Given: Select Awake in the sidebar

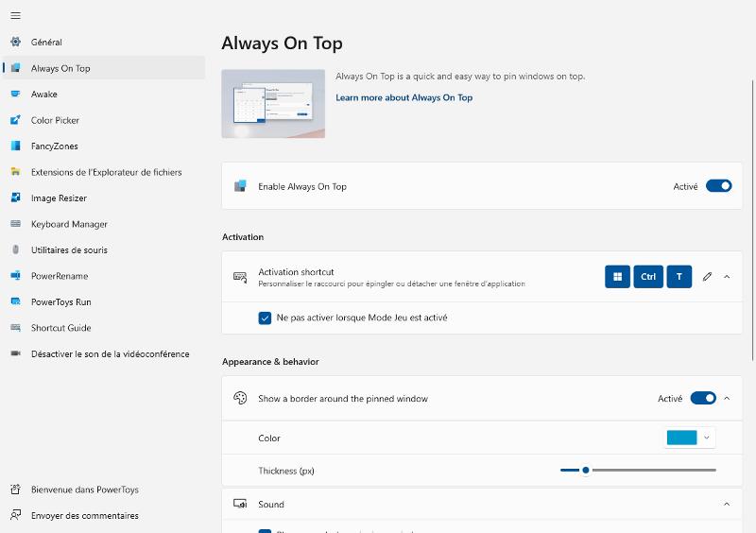Looking at the screenshot, I should point(104,95).
